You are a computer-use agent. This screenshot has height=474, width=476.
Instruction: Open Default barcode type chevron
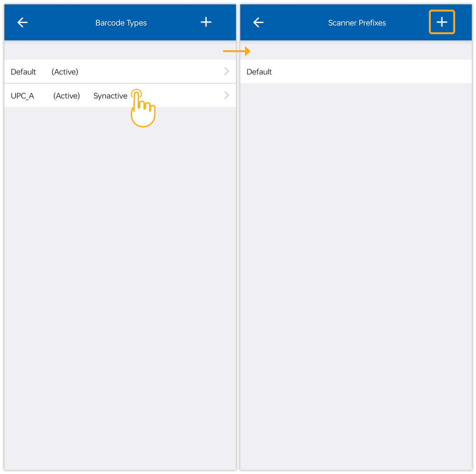tap(226, 71)
